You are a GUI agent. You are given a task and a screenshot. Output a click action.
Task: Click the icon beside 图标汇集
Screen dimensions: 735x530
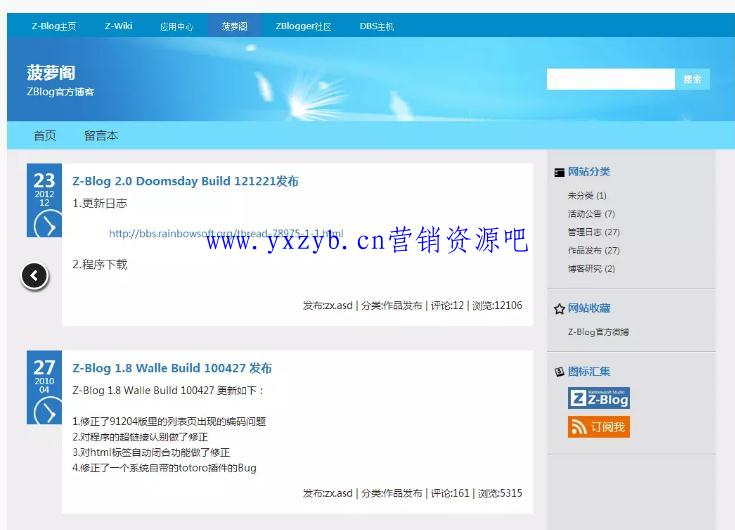point(559,372)
